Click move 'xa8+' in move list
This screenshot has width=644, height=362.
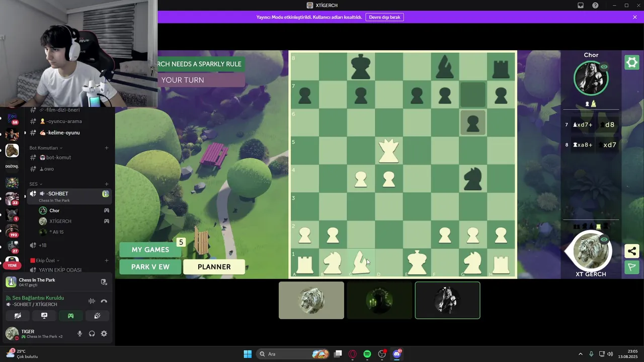(583, 145)
